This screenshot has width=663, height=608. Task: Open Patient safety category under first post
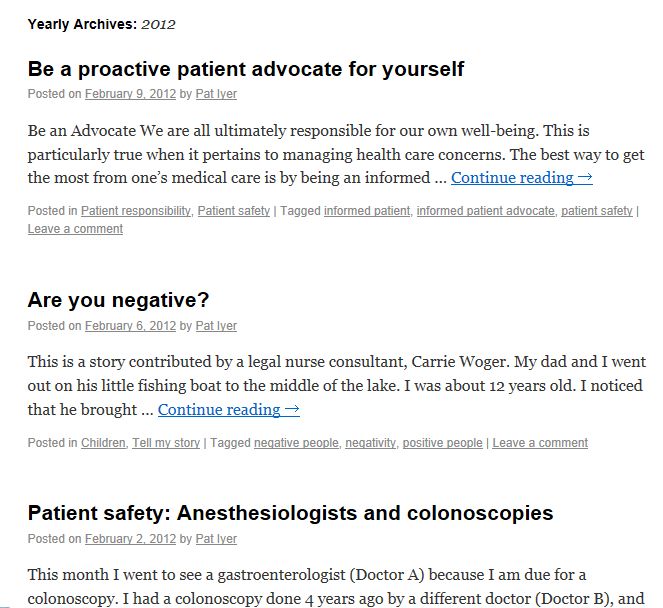(x=233, y=211)
